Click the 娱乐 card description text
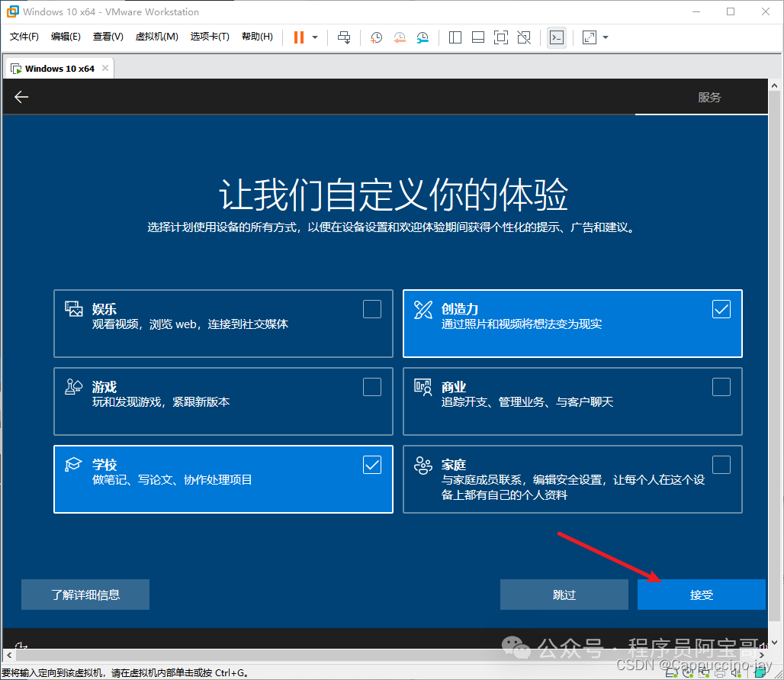784x680 pixels. tap(190, 324)
